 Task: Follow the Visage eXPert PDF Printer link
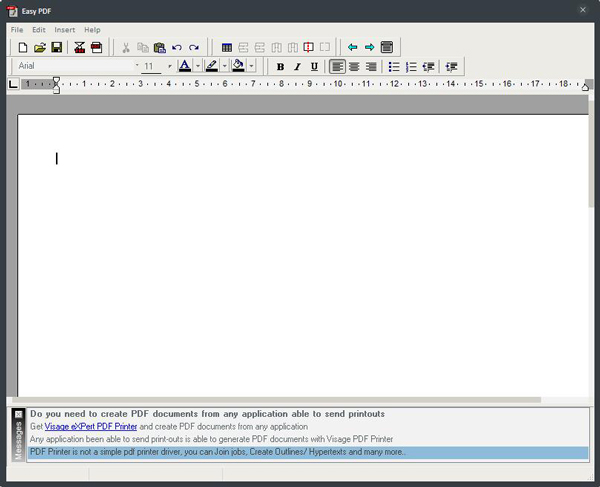91,426
